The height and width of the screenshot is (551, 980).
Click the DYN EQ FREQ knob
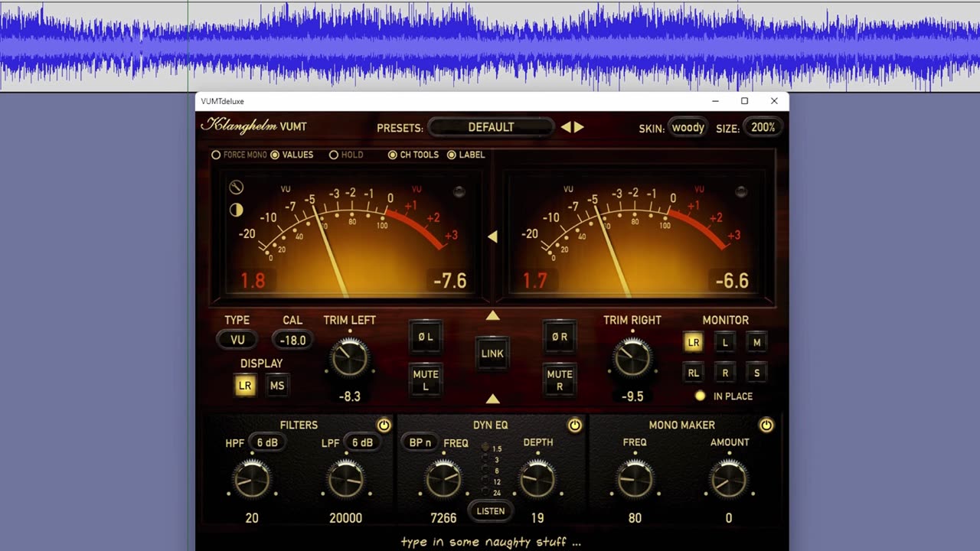tap(443, 481)
